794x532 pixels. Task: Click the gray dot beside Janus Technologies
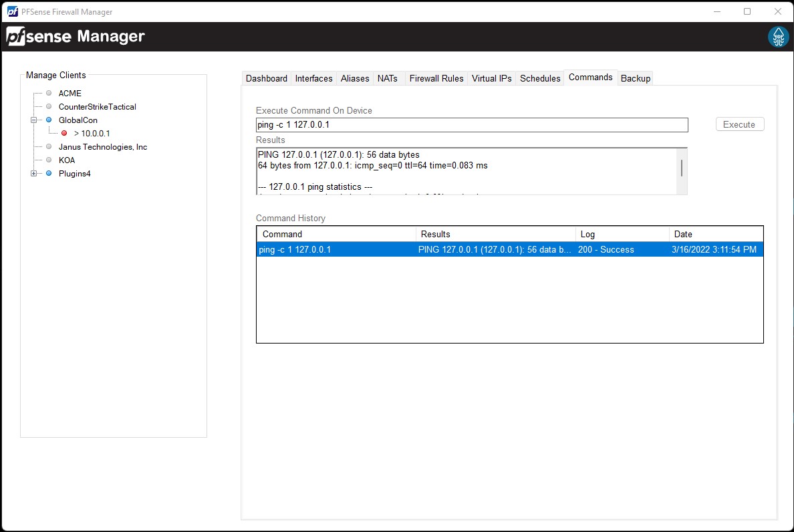click(49, 147)
